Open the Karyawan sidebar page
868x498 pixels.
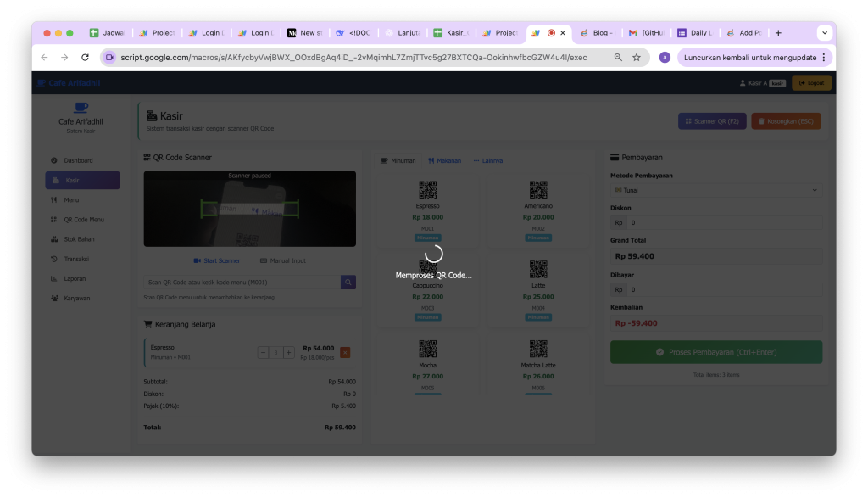pyautogui.click(x=76, y=298)
